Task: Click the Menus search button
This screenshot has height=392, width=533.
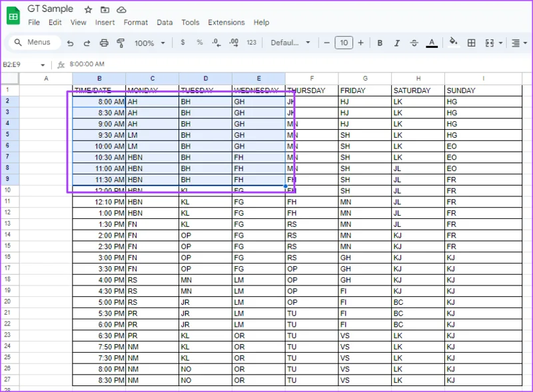Action: 33,43
